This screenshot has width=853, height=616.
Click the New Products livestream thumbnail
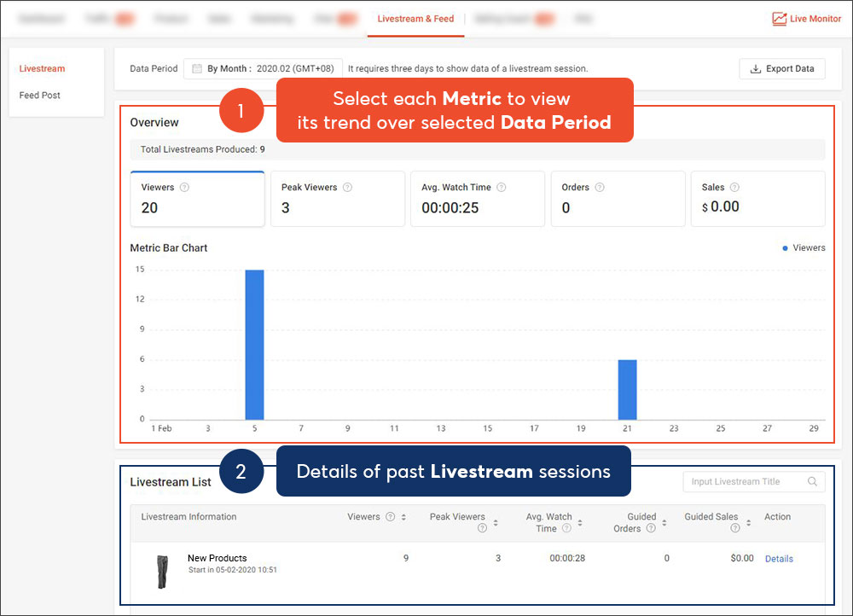(162, 572)
